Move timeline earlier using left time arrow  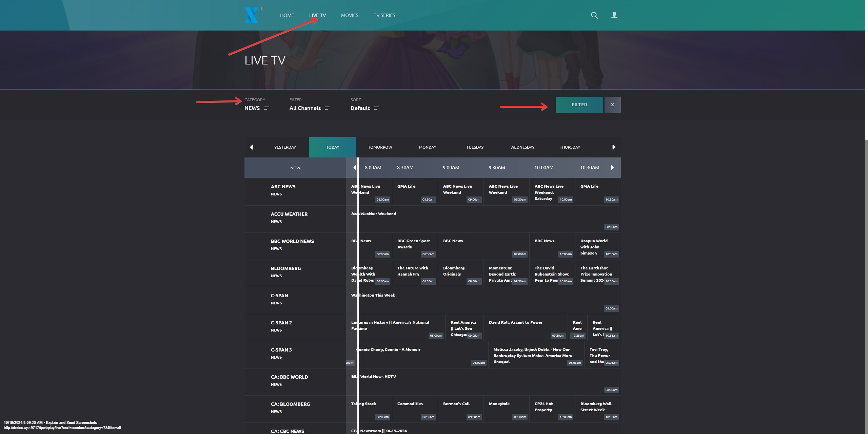click(x=355, y=168)
